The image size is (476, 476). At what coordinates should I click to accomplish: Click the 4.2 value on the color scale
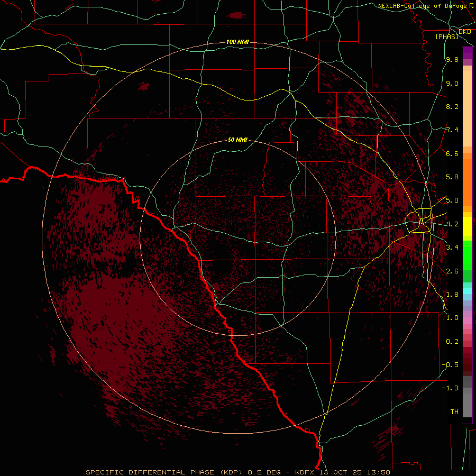point(452,224)
